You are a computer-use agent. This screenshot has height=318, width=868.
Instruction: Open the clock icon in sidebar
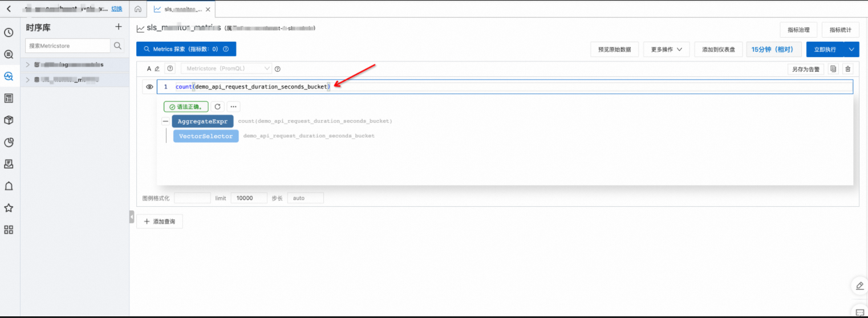point(9,32)
